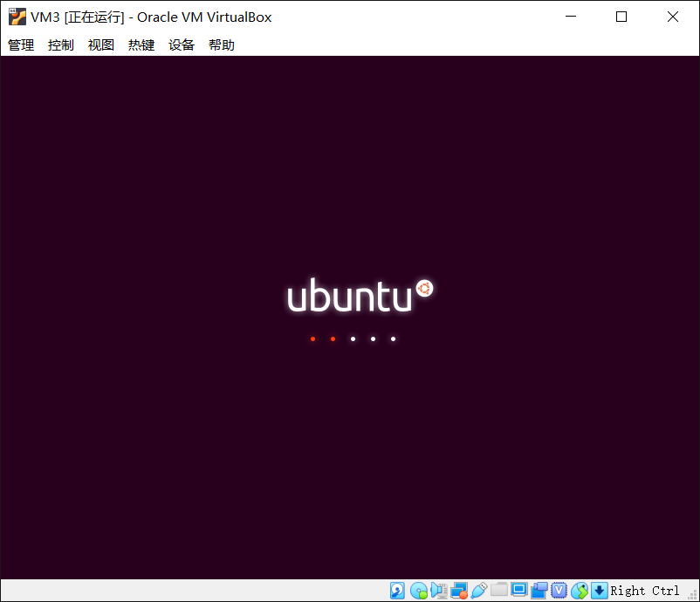
Task: Click the network adapter status icon
Action: click(x=459, y=591)
